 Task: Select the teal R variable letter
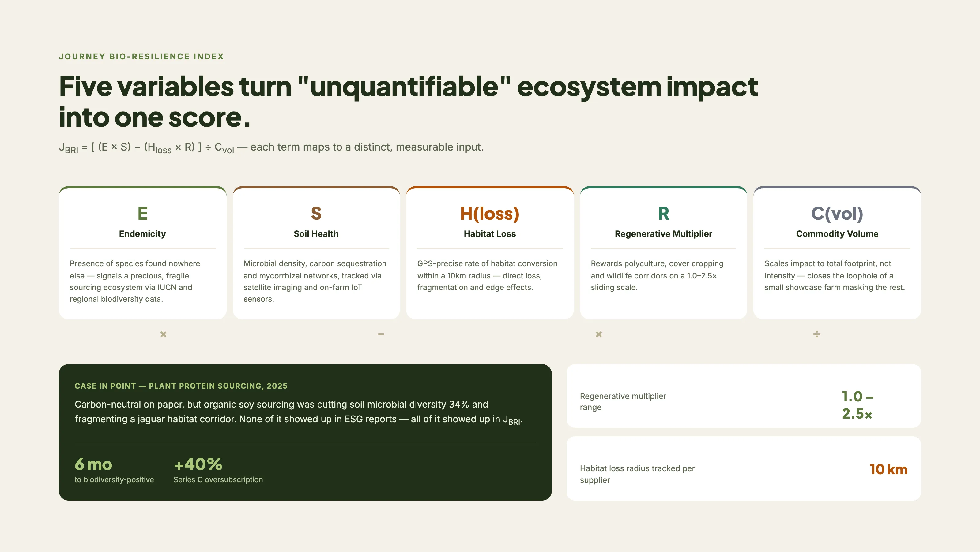pyautogui.click(x=663, y=213)
